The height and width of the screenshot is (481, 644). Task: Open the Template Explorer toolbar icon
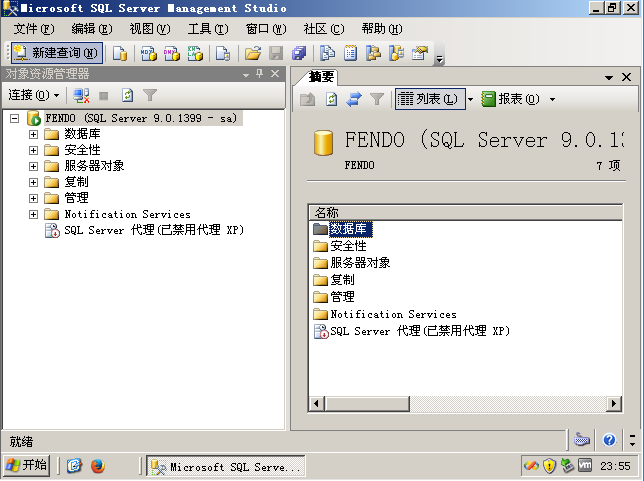396,53
